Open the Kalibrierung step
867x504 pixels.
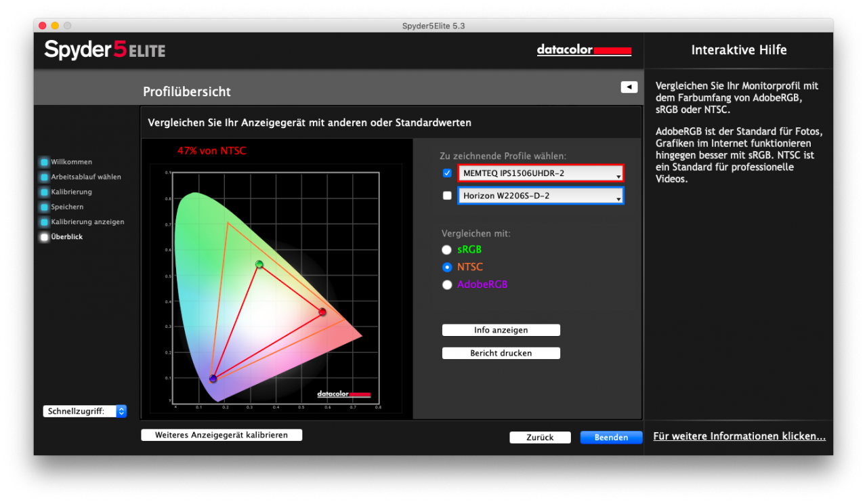pyautogui.click(x=72, y=192)
